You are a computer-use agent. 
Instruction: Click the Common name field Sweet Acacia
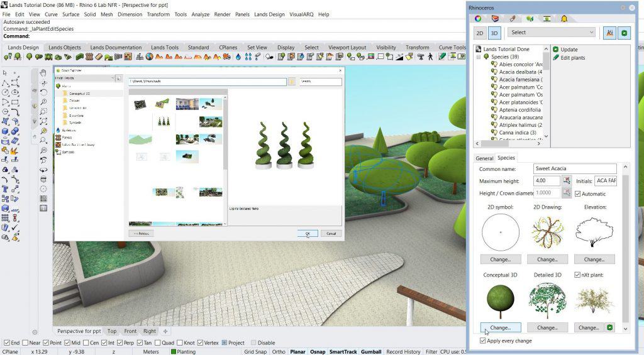(575, 168)
